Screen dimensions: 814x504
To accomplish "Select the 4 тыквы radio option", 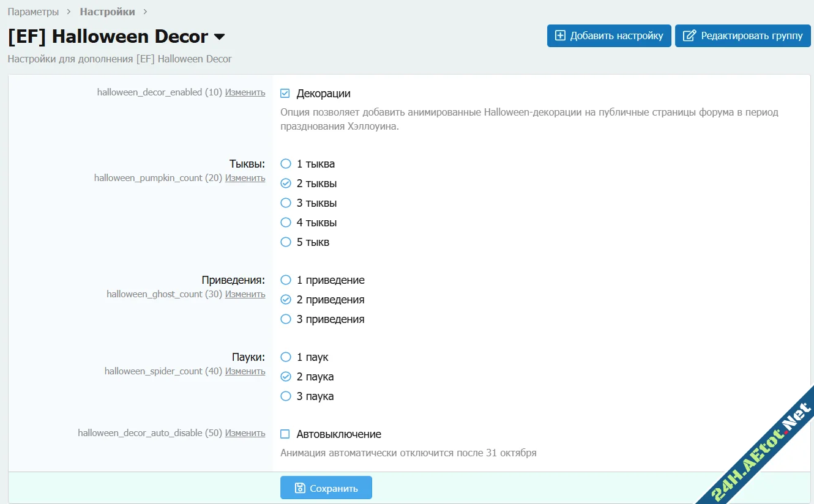I will coord(286,223).
